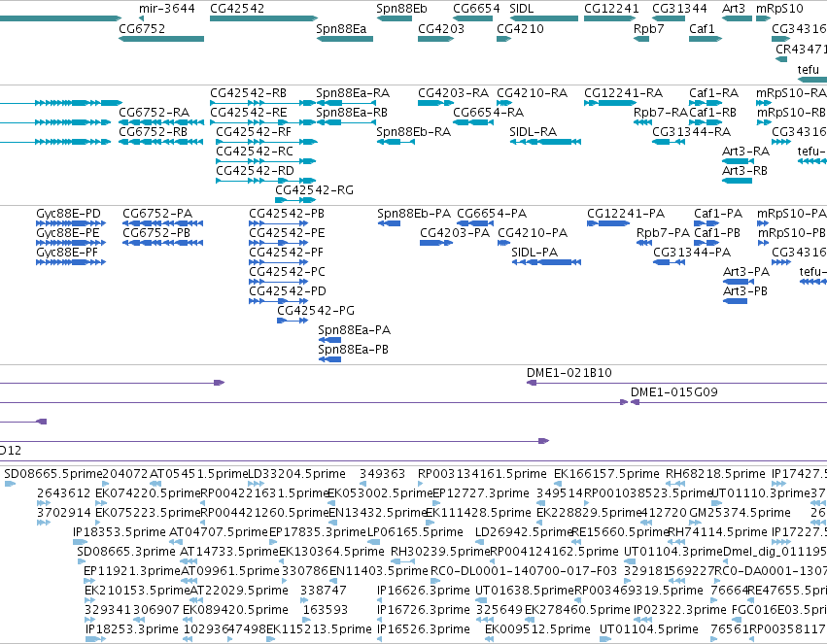Click protein CG42542-PB
827x644 pixels.
[279, 223]
